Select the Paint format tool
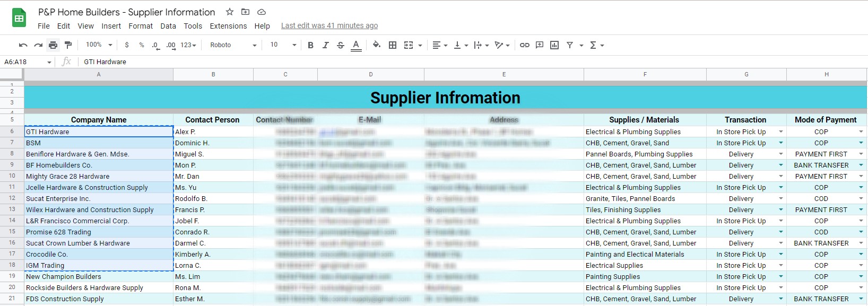Screen dimensions: 868x306 pos(68,45)
